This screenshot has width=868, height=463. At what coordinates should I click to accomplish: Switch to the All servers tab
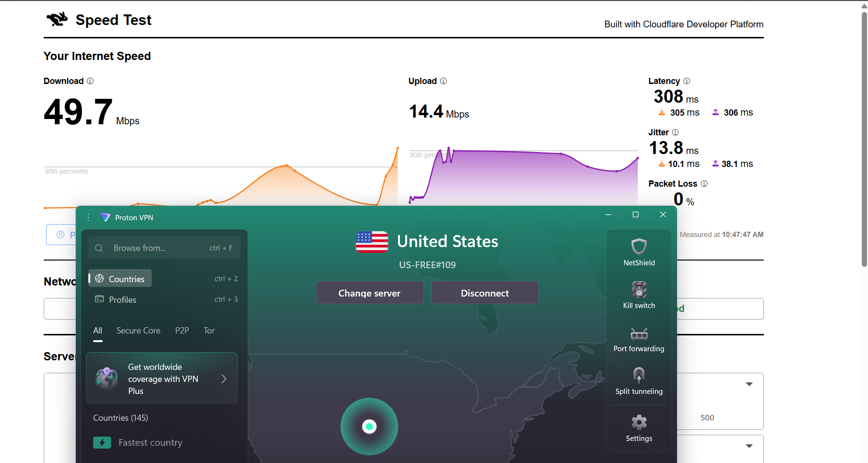(x=97, y=331)
